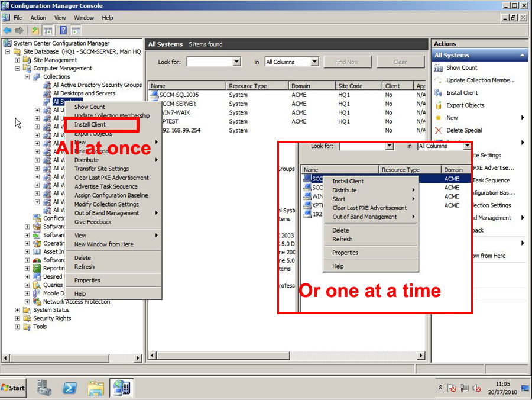The height and width of the screenshot is (400, 532).
Task: Click the Queries node icon
Action: click(37, 285)
